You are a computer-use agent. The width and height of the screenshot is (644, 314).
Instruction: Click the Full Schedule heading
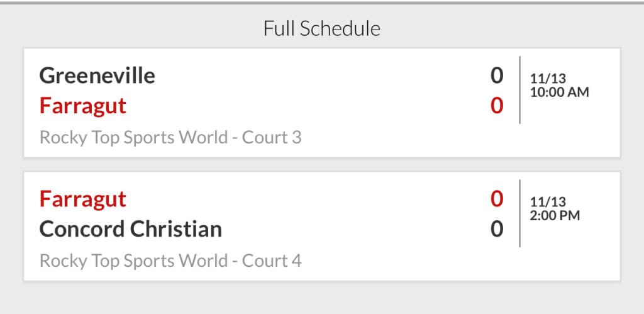click(x=321, y=28)
